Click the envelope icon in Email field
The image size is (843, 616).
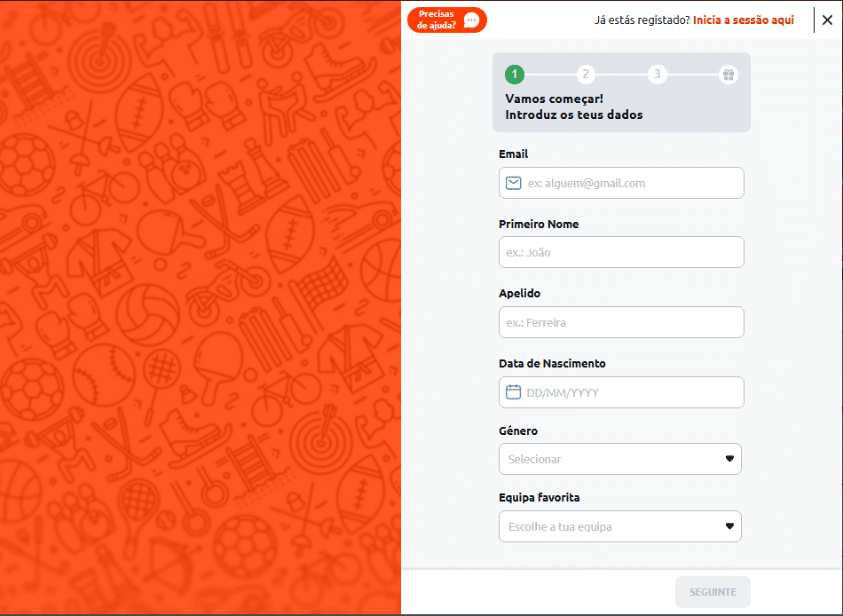[x=514, y=183]
